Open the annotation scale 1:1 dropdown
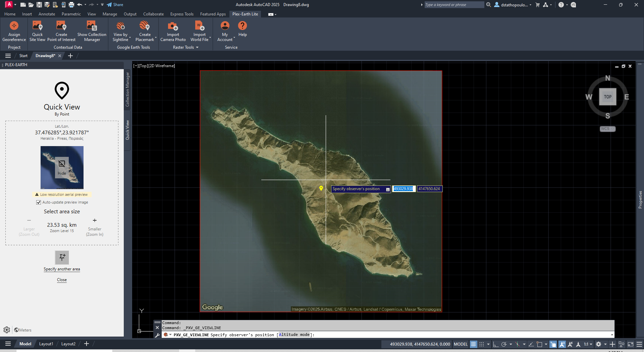 (588, 344)
